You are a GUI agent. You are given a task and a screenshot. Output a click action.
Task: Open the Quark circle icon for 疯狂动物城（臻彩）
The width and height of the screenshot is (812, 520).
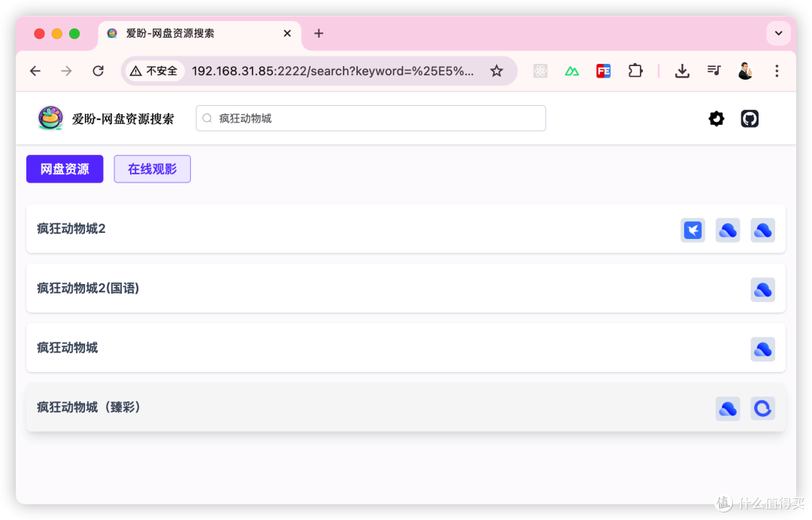(x=763, y=409)
